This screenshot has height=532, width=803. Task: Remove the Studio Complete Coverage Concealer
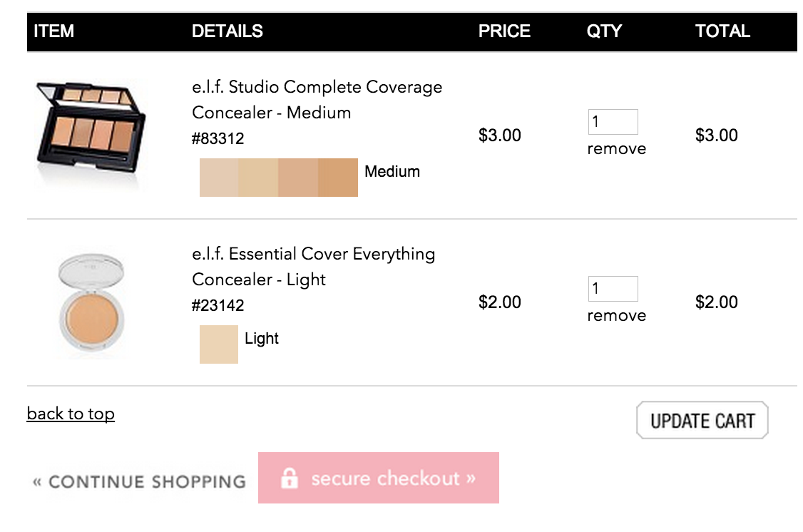pyautogui.click(x=616, y=149)
